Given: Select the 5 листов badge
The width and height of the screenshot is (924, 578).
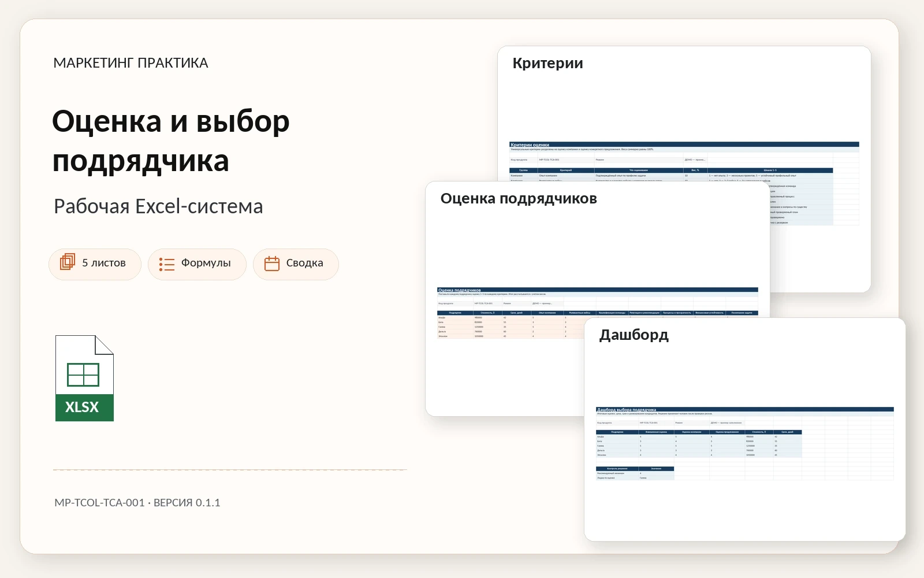Looking at the screenshot, I should point(95,264).
